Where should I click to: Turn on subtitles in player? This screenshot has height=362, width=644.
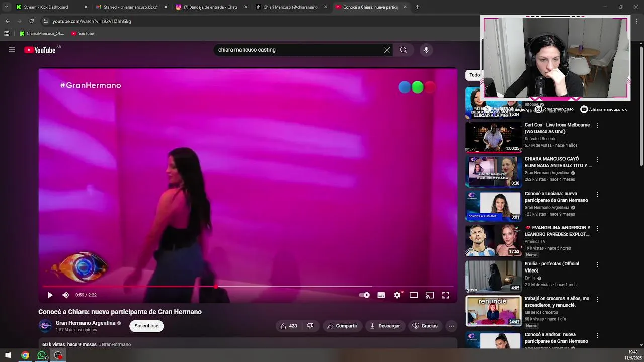(381, 295)
